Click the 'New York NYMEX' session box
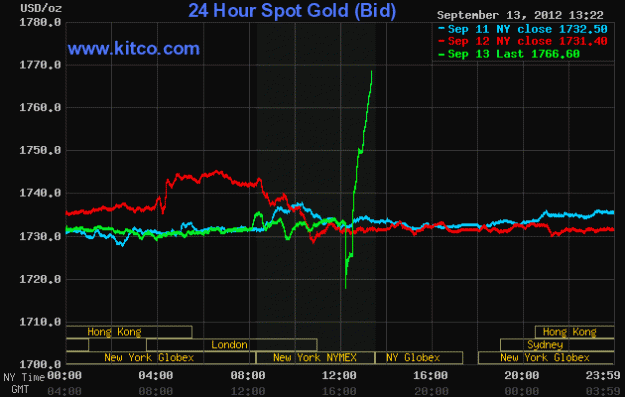Viewport: 625px width, 397px height. (x=315, y=358)
